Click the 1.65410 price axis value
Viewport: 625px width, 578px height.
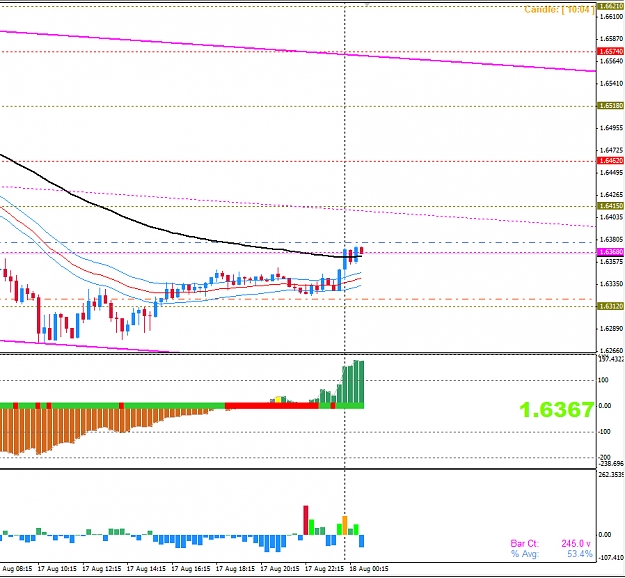coord(611,83)
